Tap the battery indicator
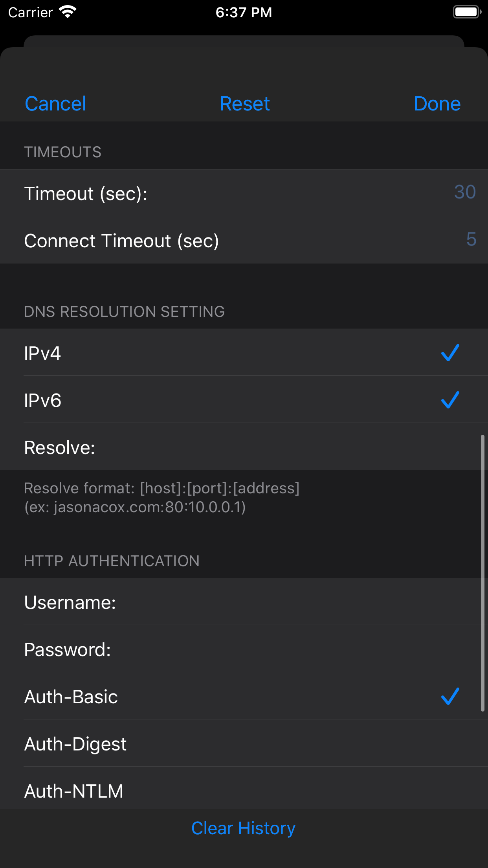Viewport: 488px width, 868px height. tap(466, 12)
